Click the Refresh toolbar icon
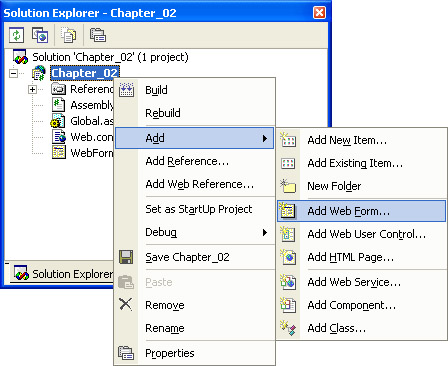 (16, 35)
